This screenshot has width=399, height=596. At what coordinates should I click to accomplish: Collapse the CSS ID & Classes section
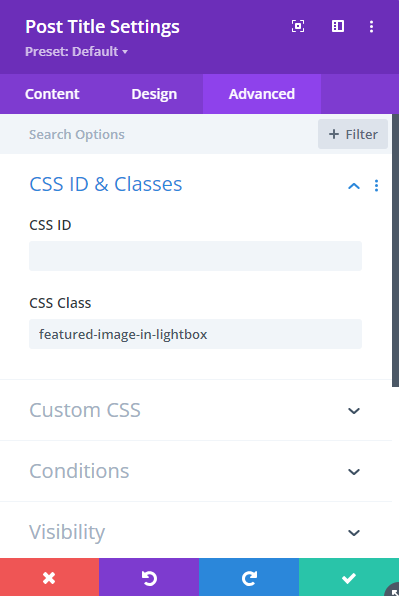point(354,186)
